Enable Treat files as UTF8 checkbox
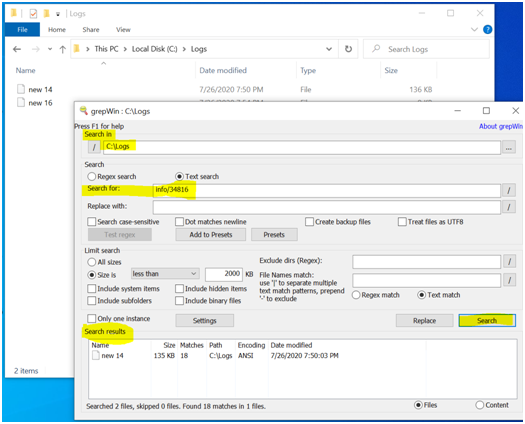 tap(402, 222)
